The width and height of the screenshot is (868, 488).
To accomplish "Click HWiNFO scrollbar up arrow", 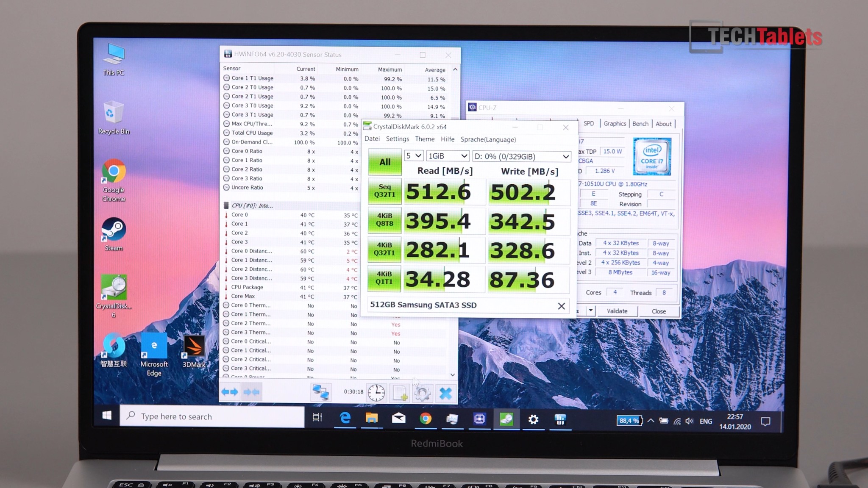I will click(x=455, y=69).
